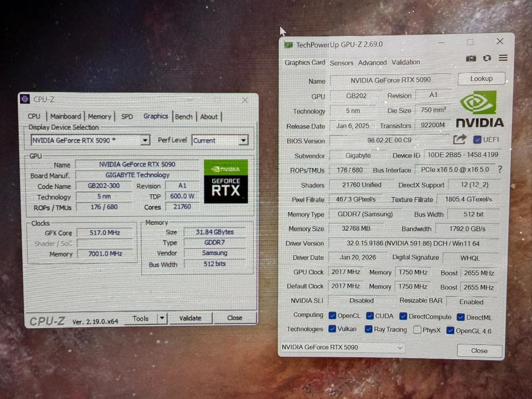The image size is (532, 399).
Task: Open the GPU selector dropdown in GPU-Z
Action: [x=342, y=347]
